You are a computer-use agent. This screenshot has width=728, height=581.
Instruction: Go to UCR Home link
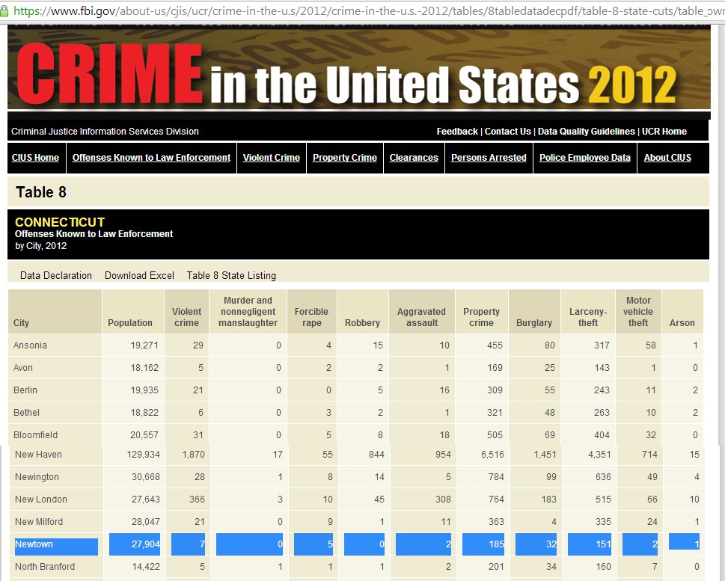point(664,132)
